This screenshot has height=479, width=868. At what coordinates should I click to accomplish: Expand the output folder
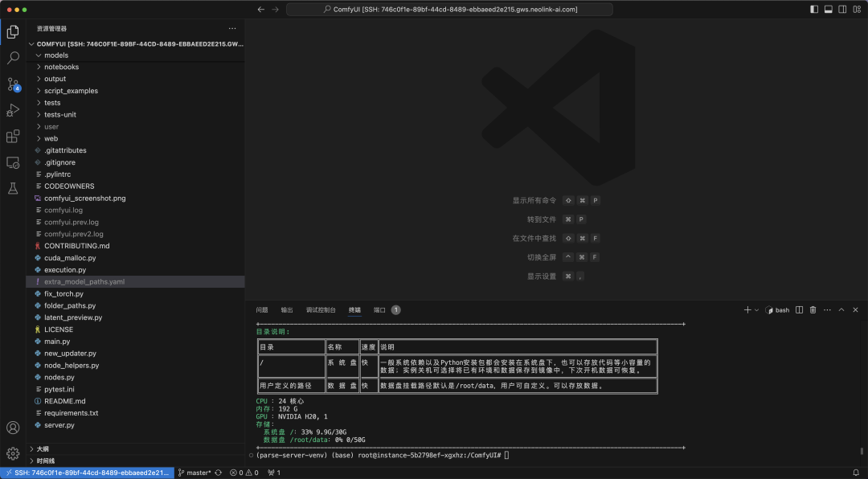(x=39, y=79)
